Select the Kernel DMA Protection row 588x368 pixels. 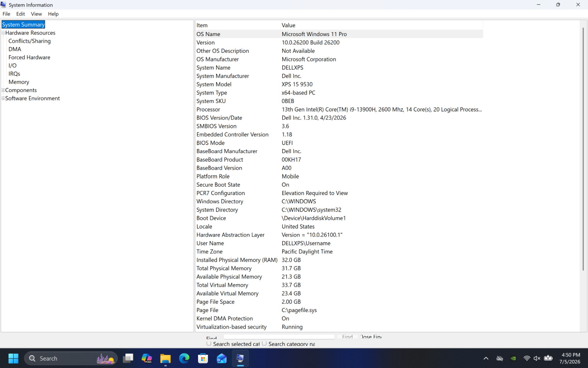(339, 319)
